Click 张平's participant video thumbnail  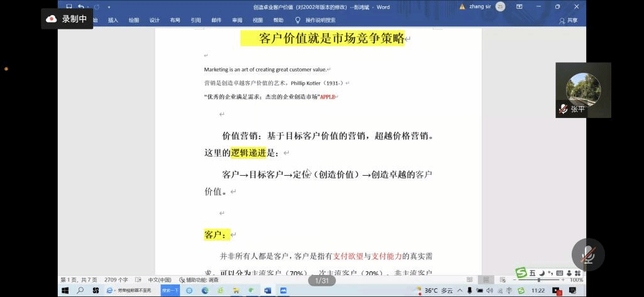click(x=583, y=90)
